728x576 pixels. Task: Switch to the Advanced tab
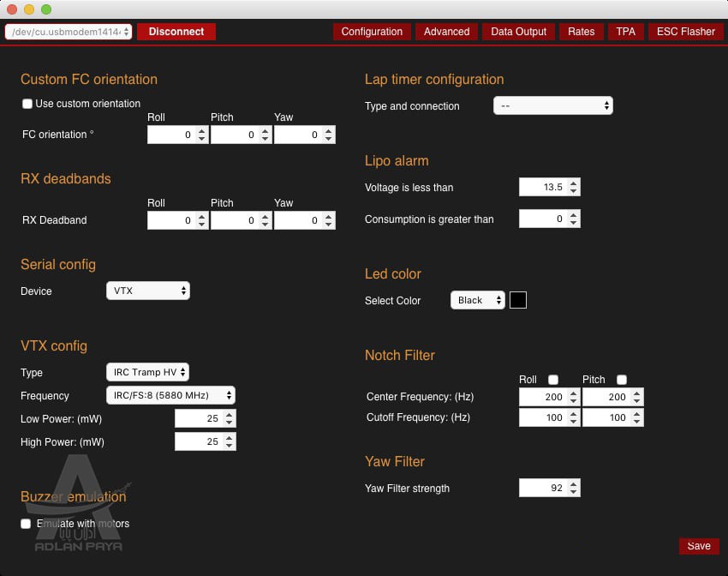coord(446,32)
